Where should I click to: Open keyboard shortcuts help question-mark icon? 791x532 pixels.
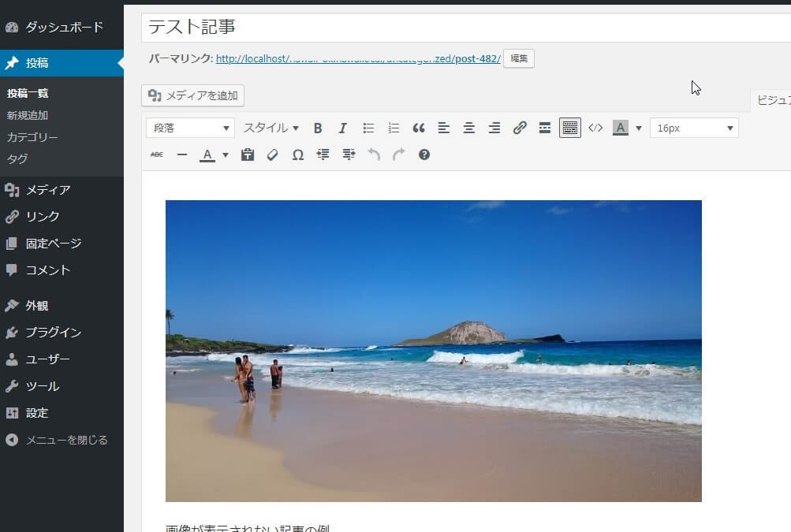coord(424,154)
